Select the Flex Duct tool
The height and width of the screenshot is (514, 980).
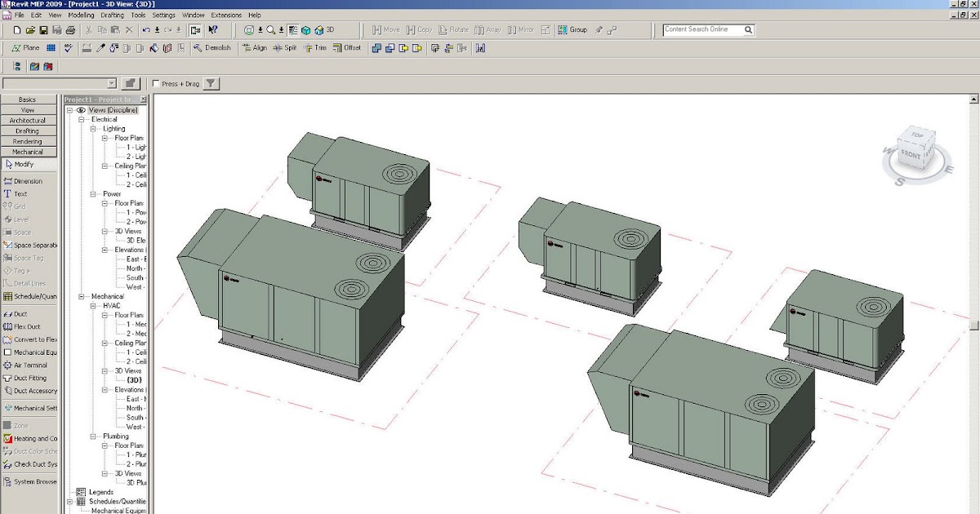(21, 326)
